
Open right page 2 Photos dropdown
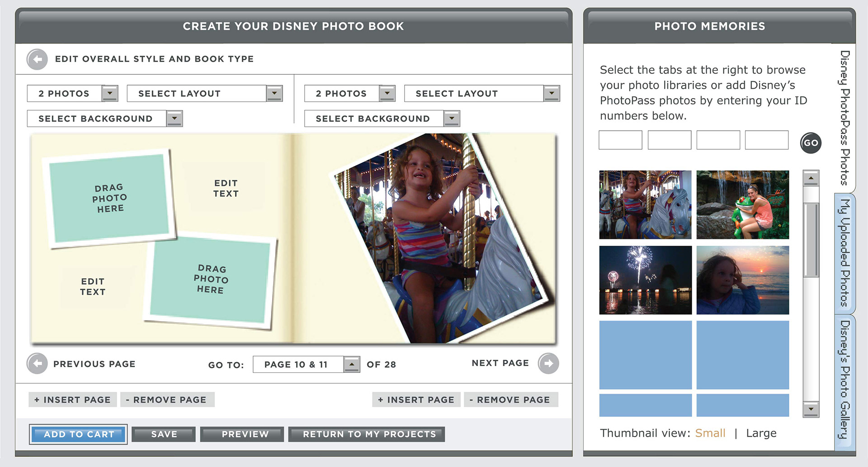(350, 94)
